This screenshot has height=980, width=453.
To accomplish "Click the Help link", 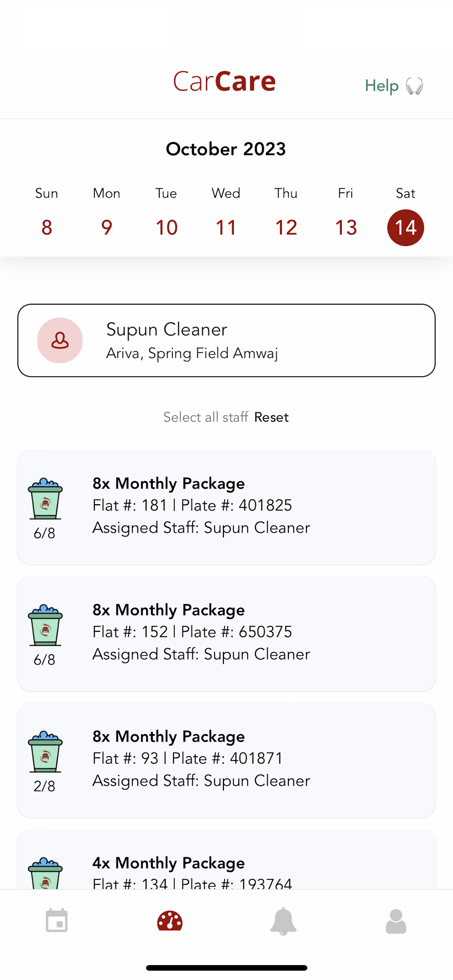I will click(382, 86).
